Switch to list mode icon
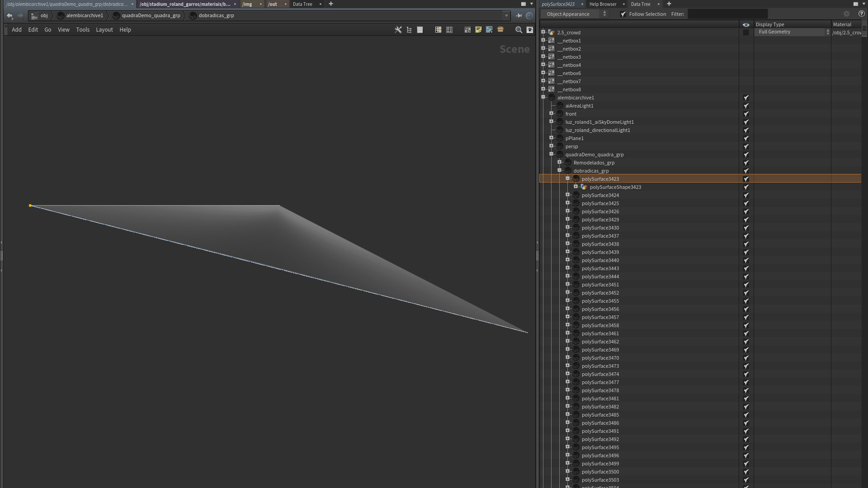Screen dimensions: 868x488 pyautogui.click(x=420, y=30)
